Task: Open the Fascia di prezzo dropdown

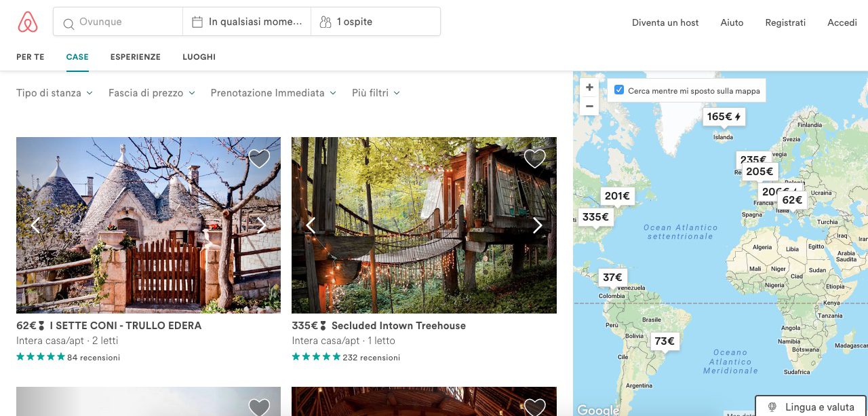Action: (x=151, y=93)
